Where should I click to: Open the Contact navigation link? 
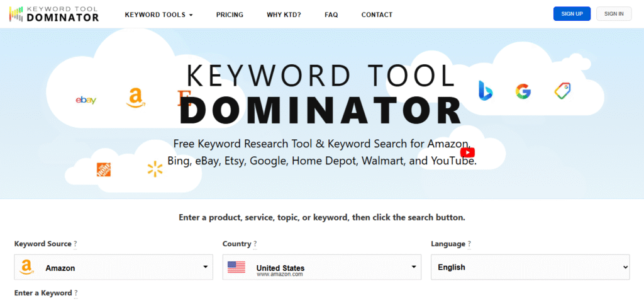click(377, 14)
